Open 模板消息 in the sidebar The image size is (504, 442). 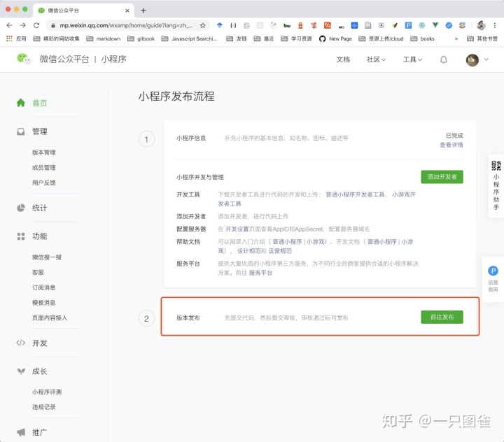[x=43, y=303]
